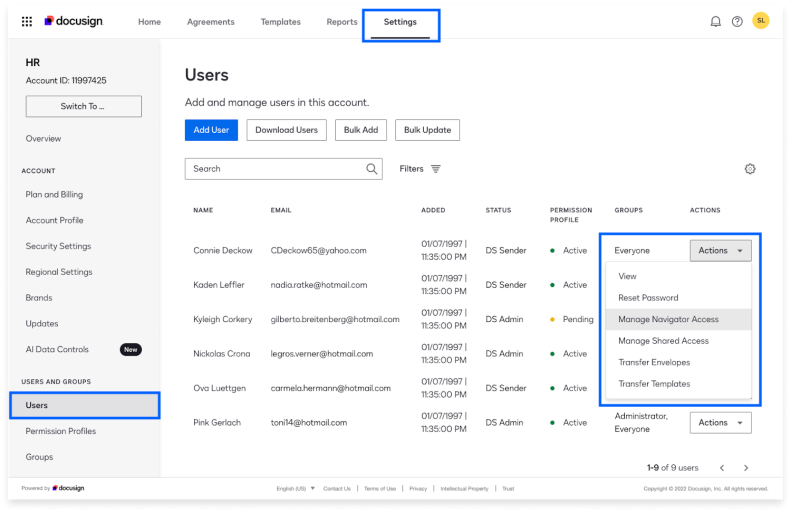Open Groups in the sidebar
Image resolution: width=791 pixels, height=512 pixels.
click(x=39, y=457)
